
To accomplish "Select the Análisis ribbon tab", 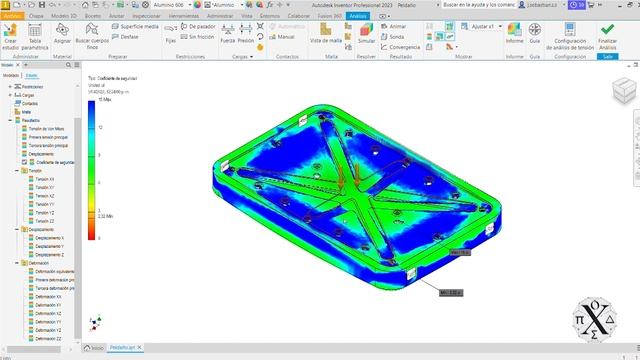I will click(358, 16).
